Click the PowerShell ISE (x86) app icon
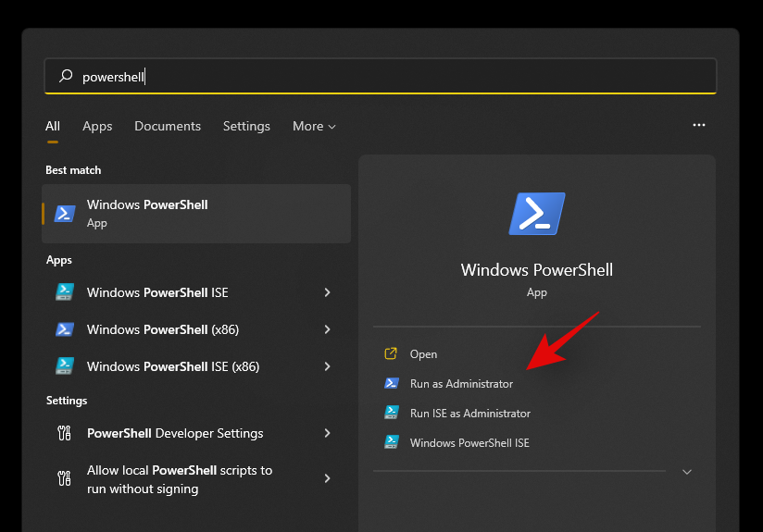This screenshot has width=763, height=532. tap(64, 366)
